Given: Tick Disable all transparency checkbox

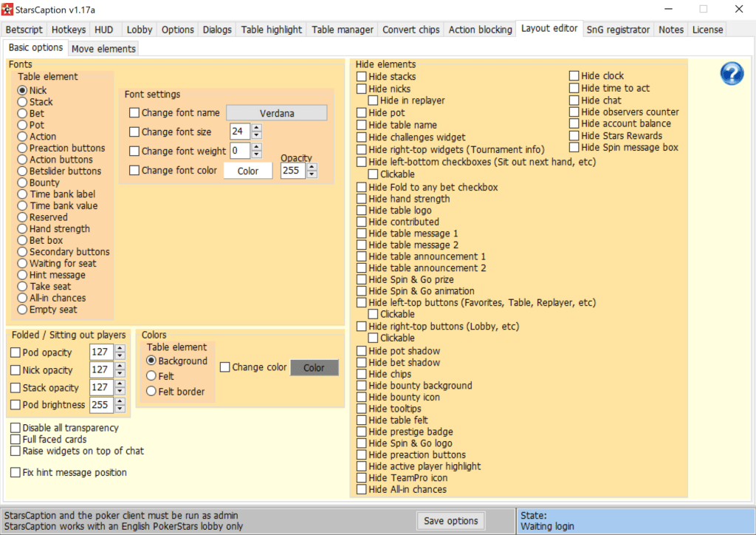Looking at the screenshot, I should tap(16, 428).
